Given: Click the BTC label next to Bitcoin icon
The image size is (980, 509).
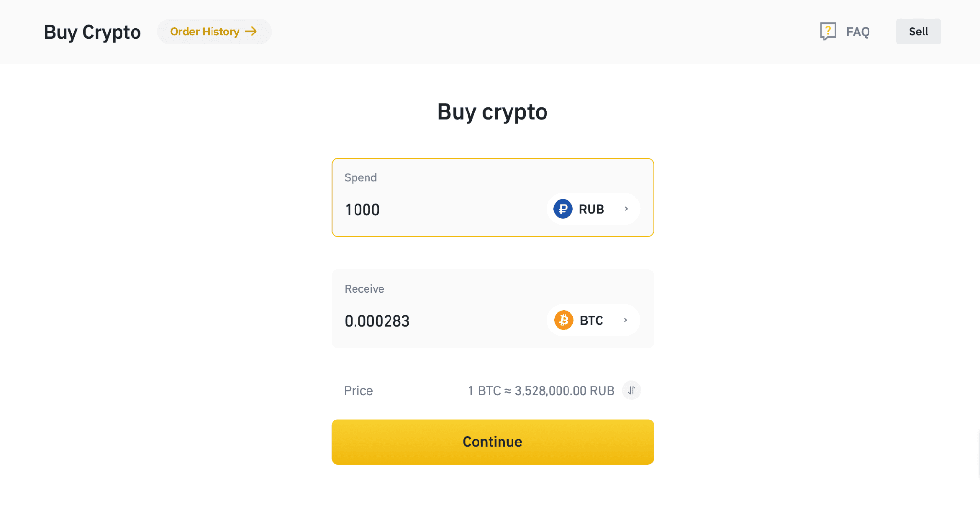Looking at the screenshot, I should click(591, 320).
